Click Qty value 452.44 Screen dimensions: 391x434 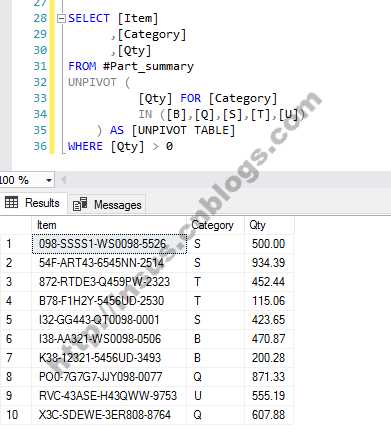[x=269, y=282]
